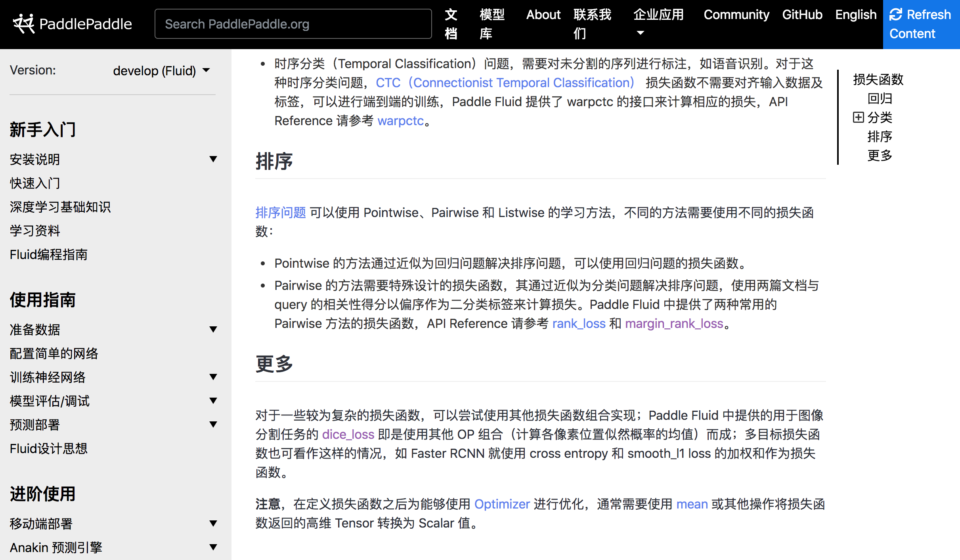Image resolution: width=960 pixels, height=560 pixels.
Task: Open the rank_loss API link
Action: [x=579, y=324]
